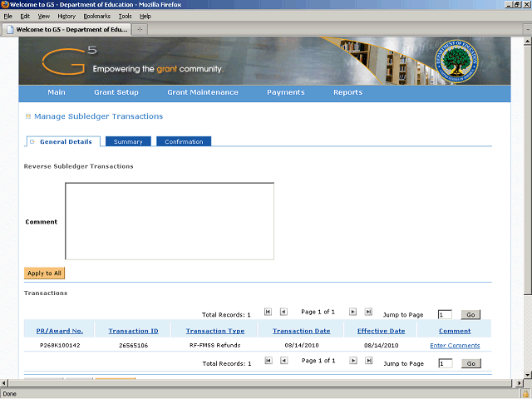Click the Apply to All button
Screen dimensions: 532x399
click(44, 273)
